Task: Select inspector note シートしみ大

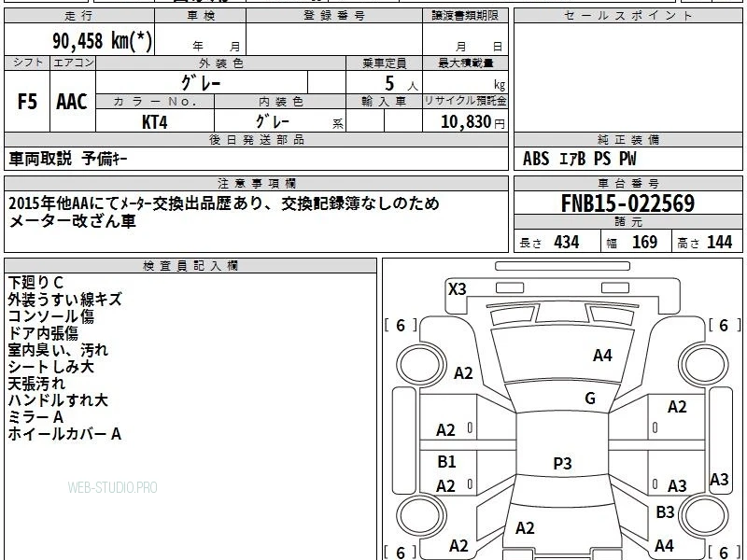Action: click(51, 367)
